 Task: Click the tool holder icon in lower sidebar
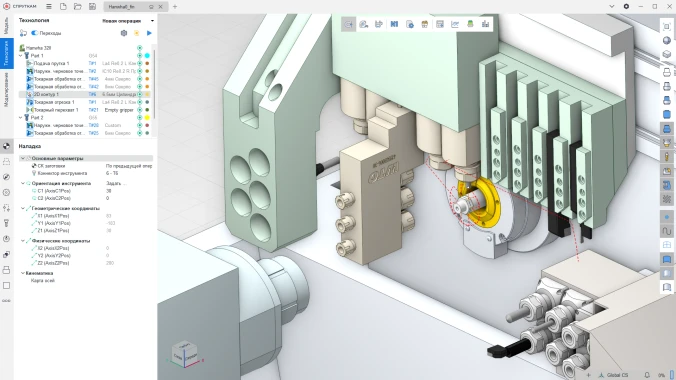pyautogui.click(x=6, y=223)
